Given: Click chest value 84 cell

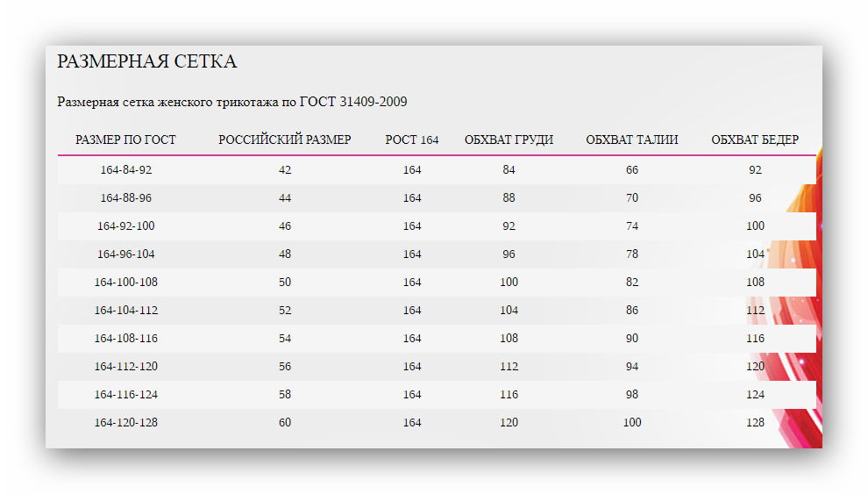Looking at the screenshot, I should [509, 170].
